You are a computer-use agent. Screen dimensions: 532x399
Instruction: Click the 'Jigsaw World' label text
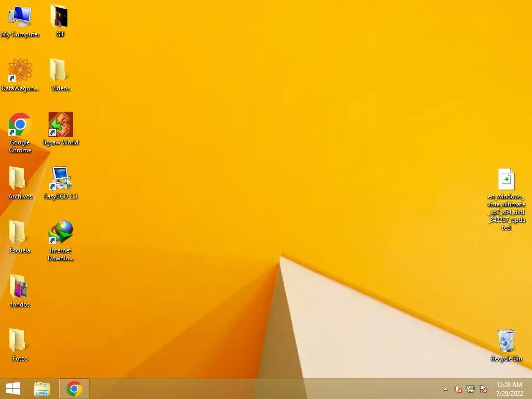[61, 142]
